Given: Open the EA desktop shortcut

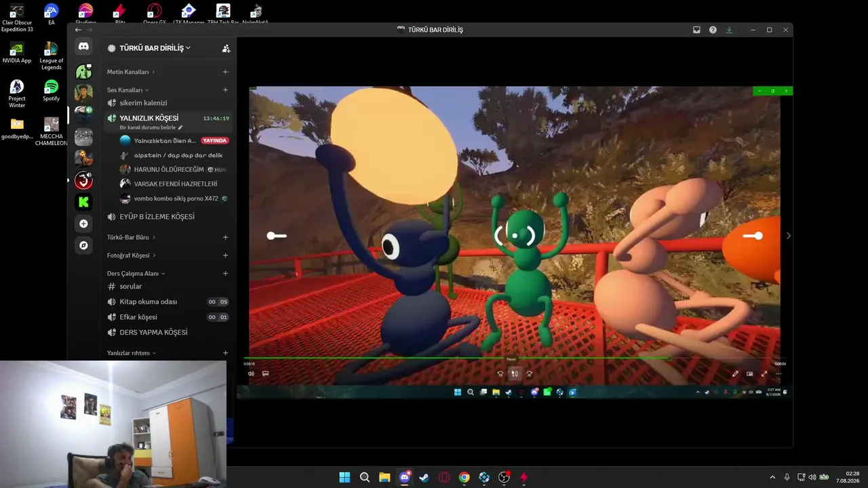Looking at the screenshot, I should [x=51, y=14].
